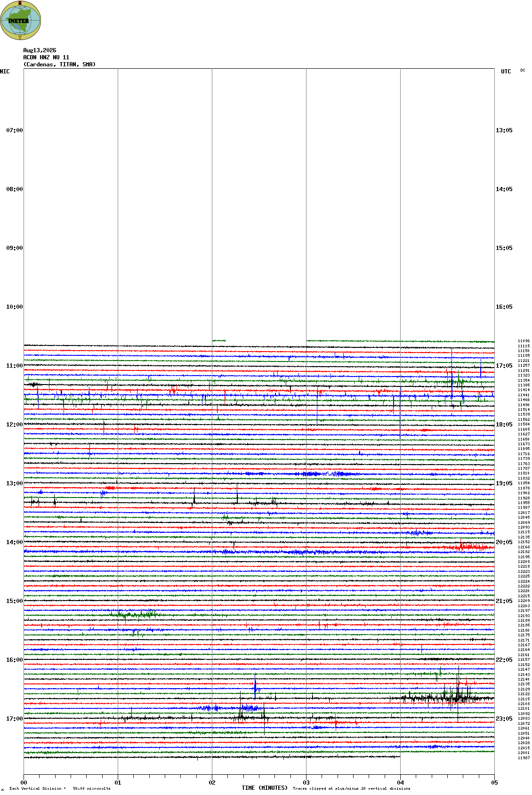
Task: Click the TIME (MINUTES) axis title
Action: [x=265, y=788]
